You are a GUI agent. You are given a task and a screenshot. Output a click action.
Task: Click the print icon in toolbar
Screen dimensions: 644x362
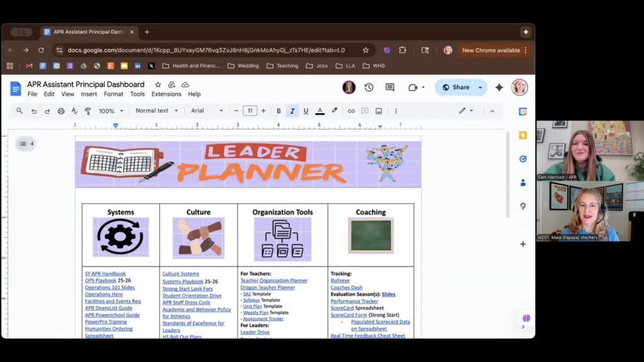point(61,111)
